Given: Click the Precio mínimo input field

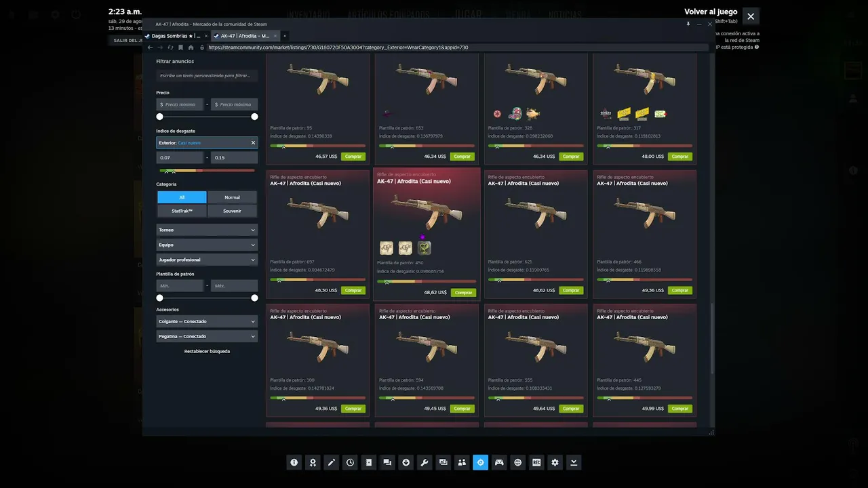Looking at the screenshot, I should pos(180,104).
